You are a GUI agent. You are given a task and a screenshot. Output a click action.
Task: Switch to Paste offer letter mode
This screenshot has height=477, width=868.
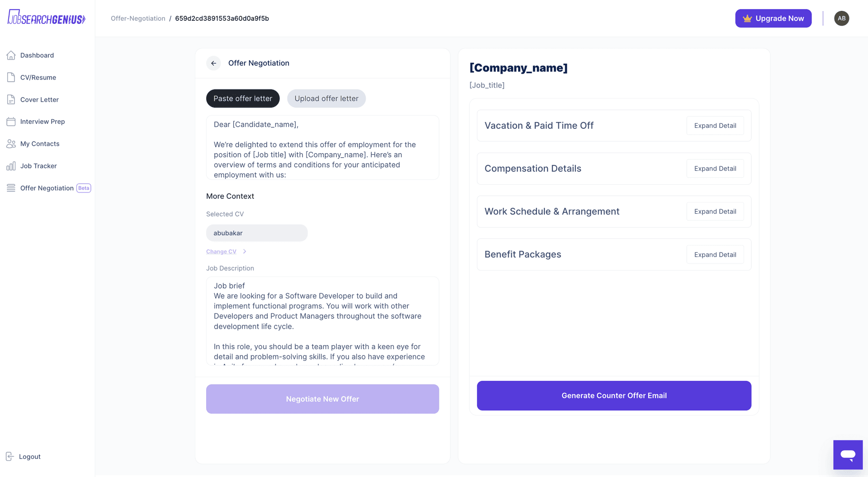[x=243, y=98]
